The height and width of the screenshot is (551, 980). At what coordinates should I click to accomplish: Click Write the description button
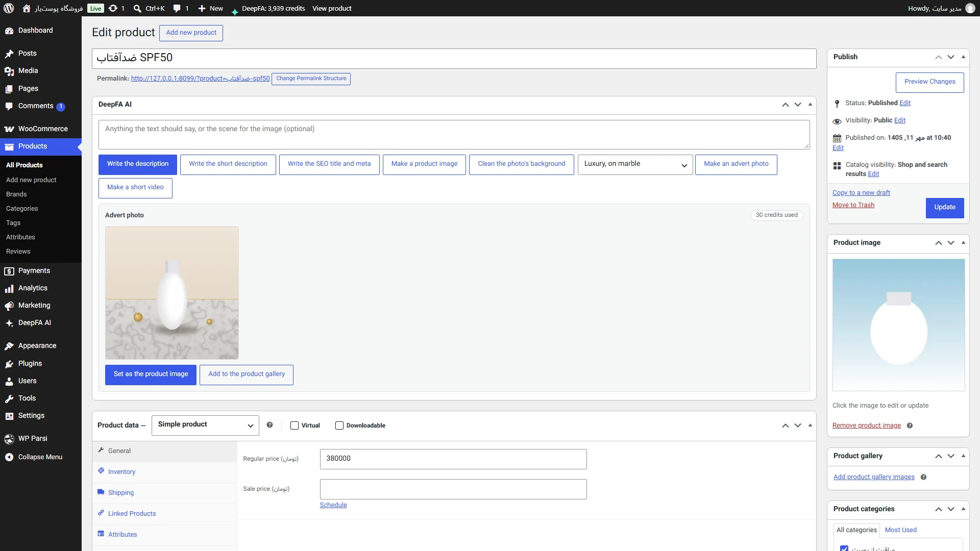(138, 164)
